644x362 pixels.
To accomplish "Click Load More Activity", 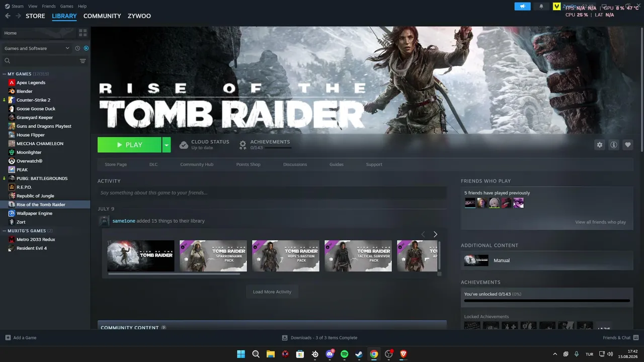I will 272,292.
